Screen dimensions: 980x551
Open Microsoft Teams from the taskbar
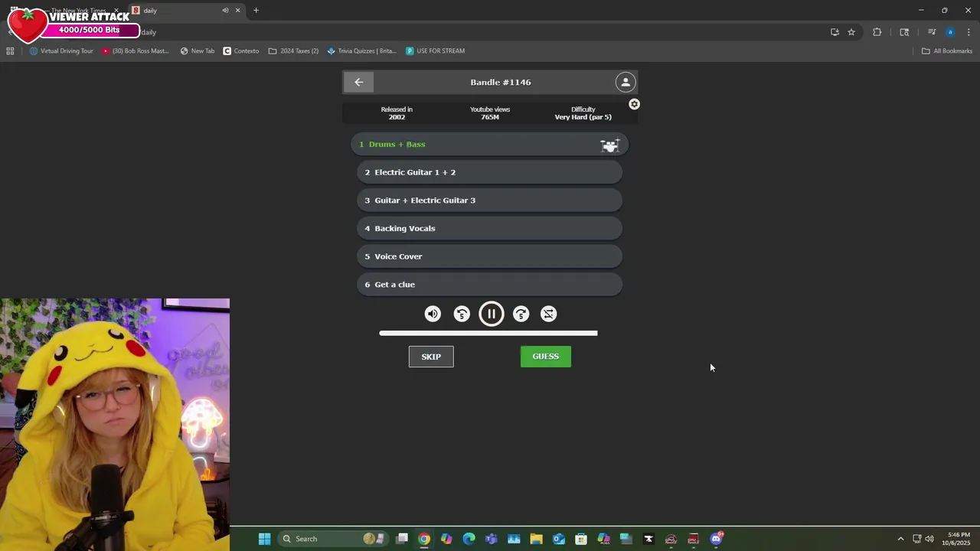[492, 539]
